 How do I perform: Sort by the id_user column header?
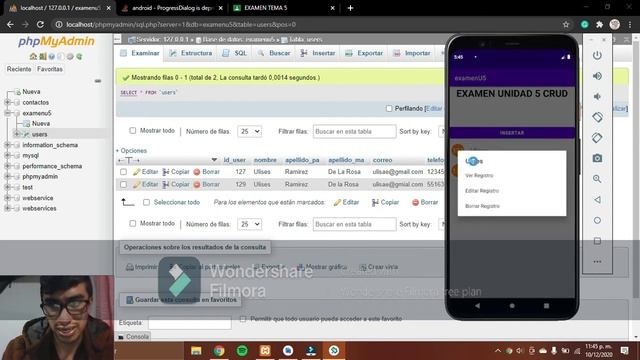click(x=235, y=160)
